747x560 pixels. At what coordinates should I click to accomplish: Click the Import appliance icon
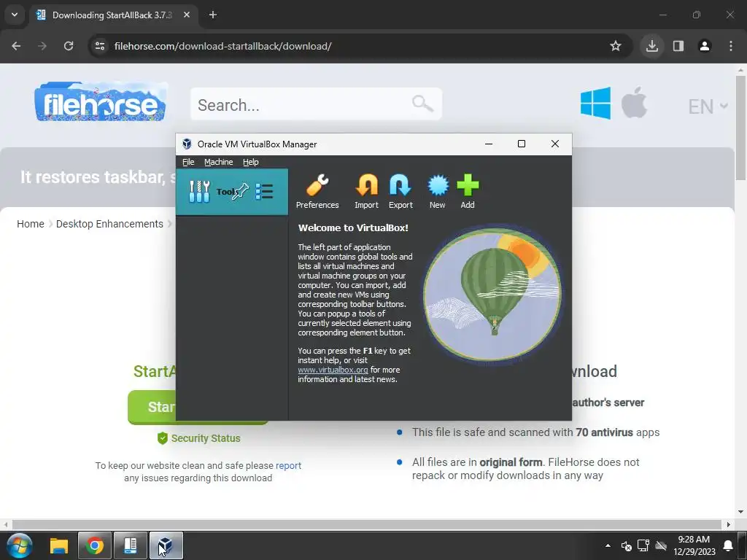coord(366,192)
